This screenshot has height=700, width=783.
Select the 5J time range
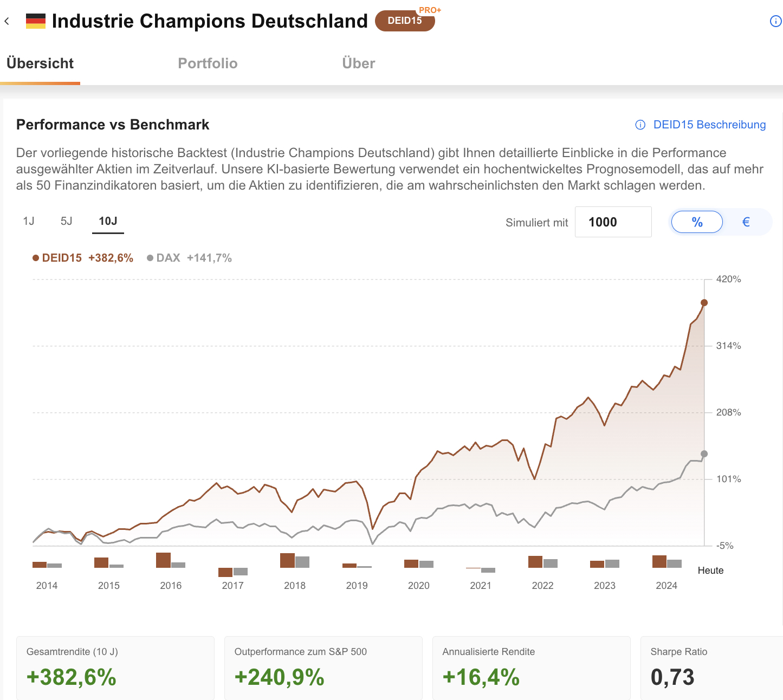pos(66,221)
